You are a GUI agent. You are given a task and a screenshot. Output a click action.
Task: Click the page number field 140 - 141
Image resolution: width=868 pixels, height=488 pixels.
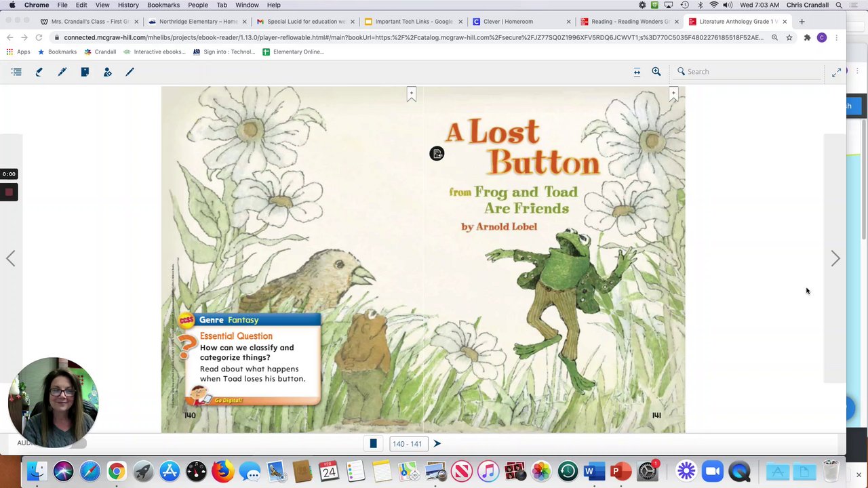407,444
